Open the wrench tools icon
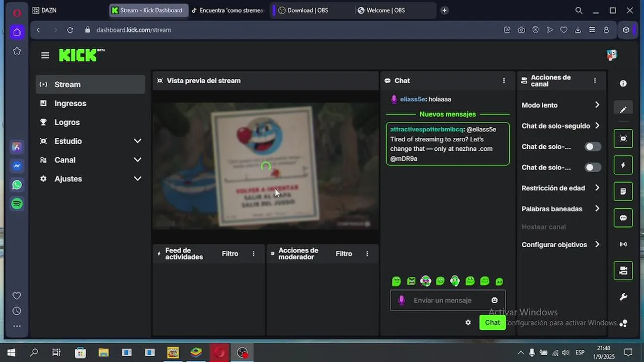The height and width of the screenshot is (362, 644). [623, 297]
